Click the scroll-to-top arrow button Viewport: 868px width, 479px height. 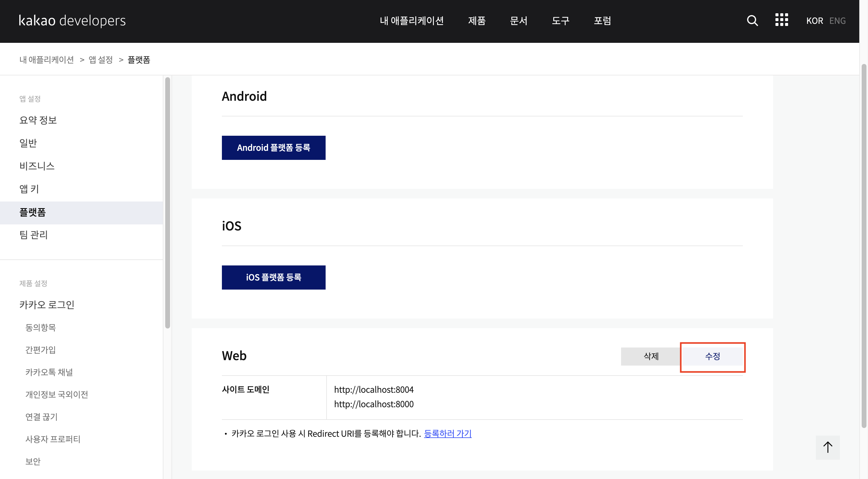[x=828, y=447]
